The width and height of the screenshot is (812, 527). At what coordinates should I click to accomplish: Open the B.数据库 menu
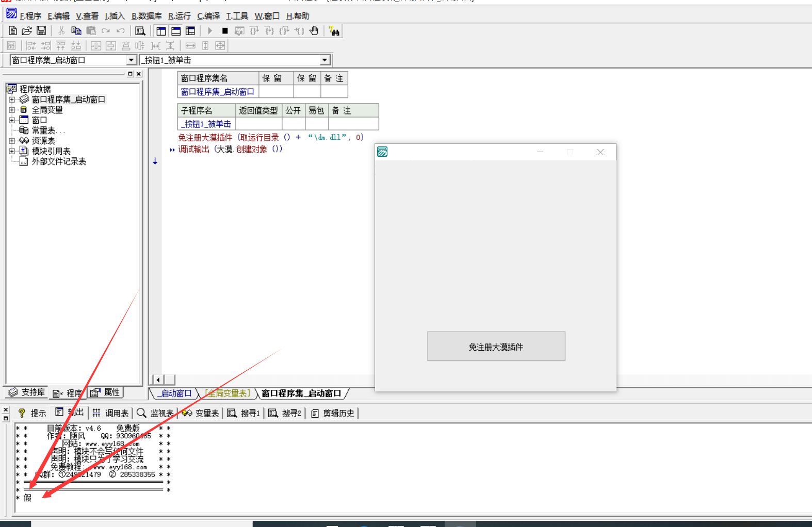(x=147, y=16)
